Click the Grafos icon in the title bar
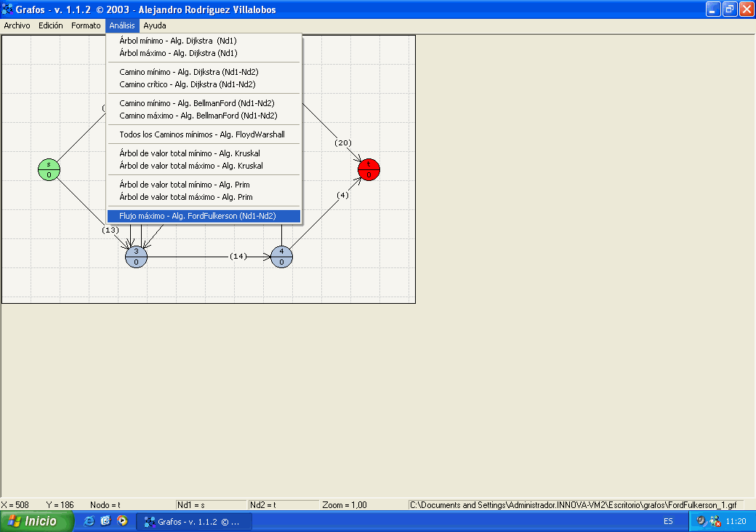The height and width of the screenshot is (532, 756). pos(9,9)
